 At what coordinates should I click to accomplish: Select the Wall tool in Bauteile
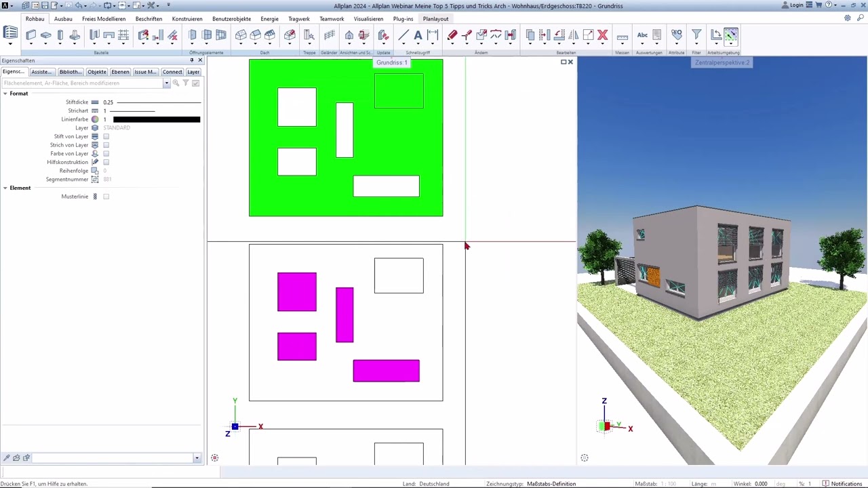(31, 35)
